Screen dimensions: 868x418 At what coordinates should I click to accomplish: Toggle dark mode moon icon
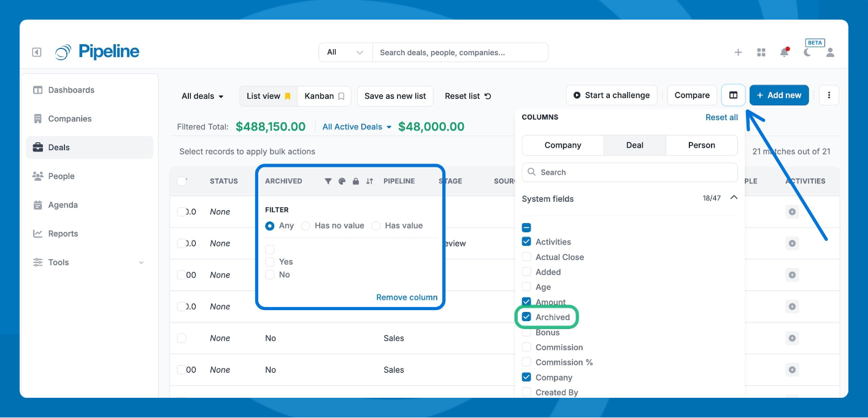click(807, 53)
